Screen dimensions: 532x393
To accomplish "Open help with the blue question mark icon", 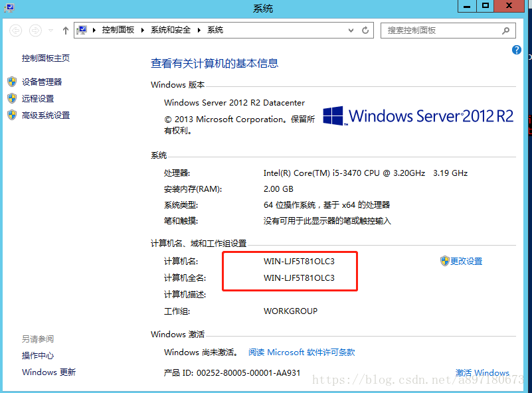I will point(517,50).
